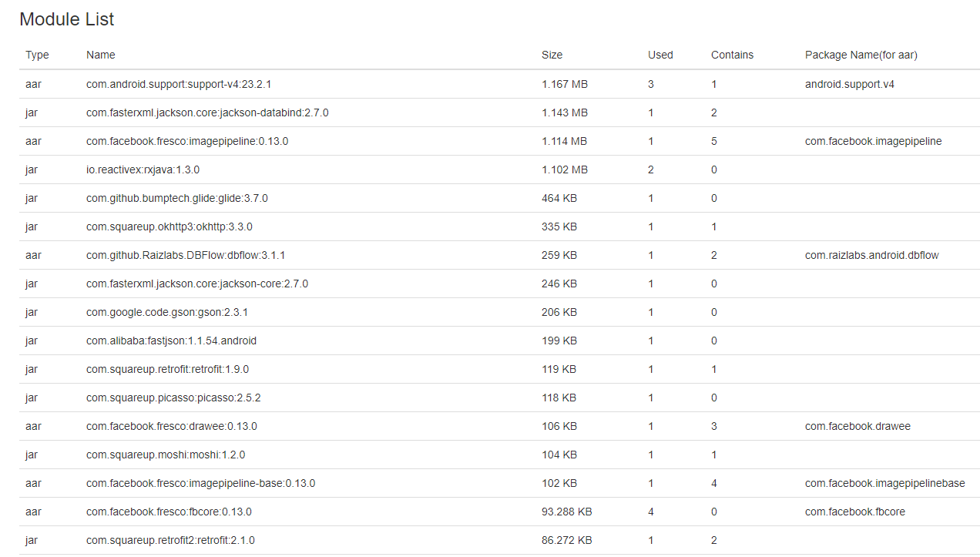This screenshot has height=557, width=980.
Task: Click the 335 KB size value
Action: point(559,226)
